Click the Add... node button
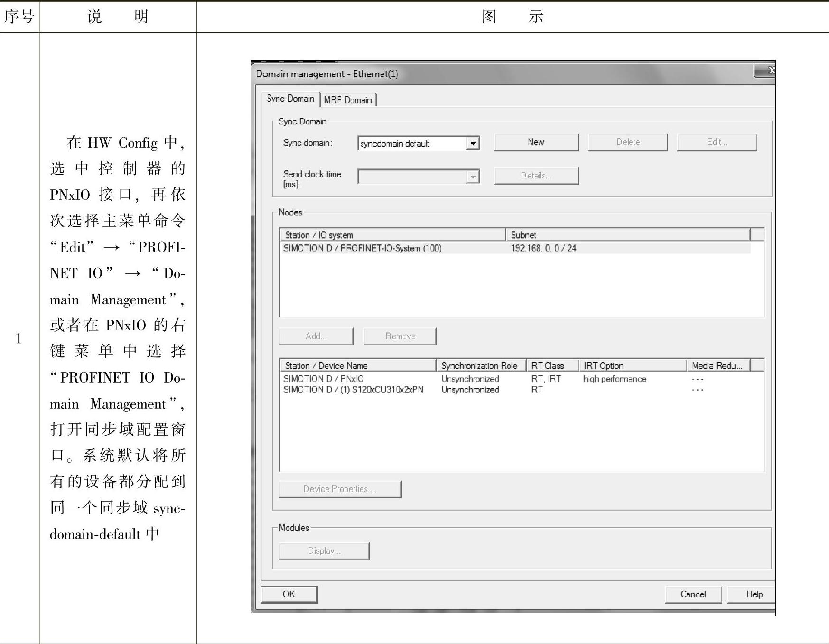The height and width of the screenshot is (644, 829). tap(316, 336)
